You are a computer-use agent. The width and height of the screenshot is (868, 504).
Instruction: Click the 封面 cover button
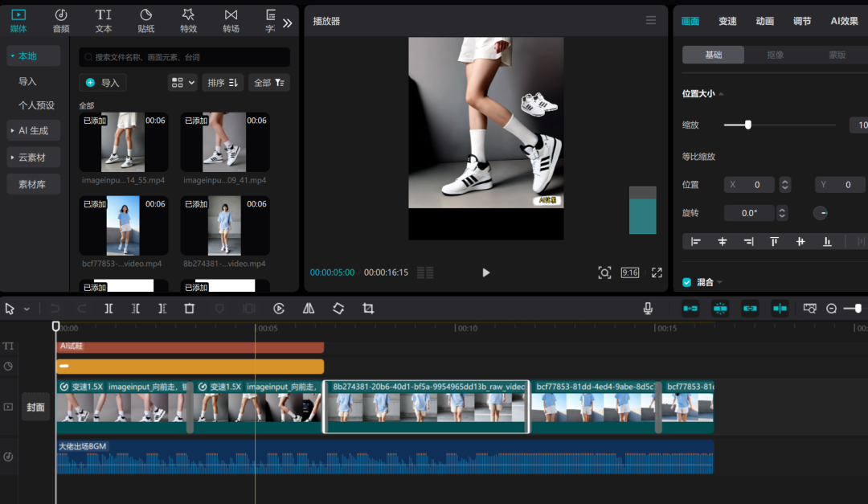point(35,407)
